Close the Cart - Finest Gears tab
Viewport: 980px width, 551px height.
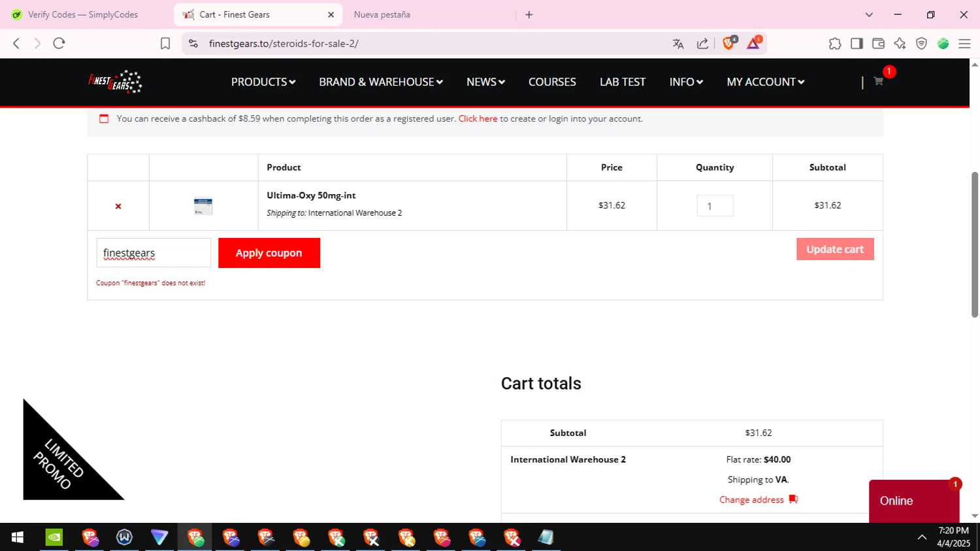331,14
